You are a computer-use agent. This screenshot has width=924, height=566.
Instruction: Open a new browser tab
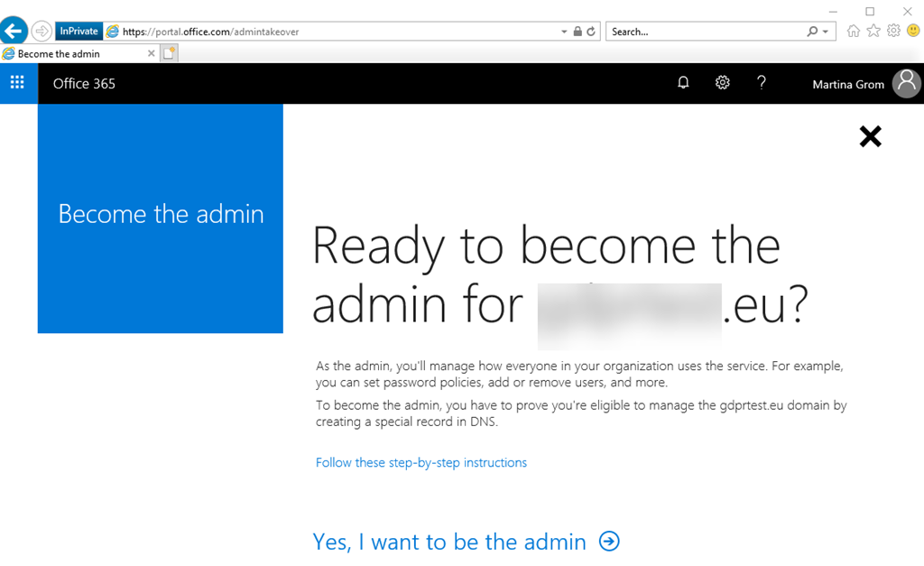pyautogui.click(x=170, y=54)
